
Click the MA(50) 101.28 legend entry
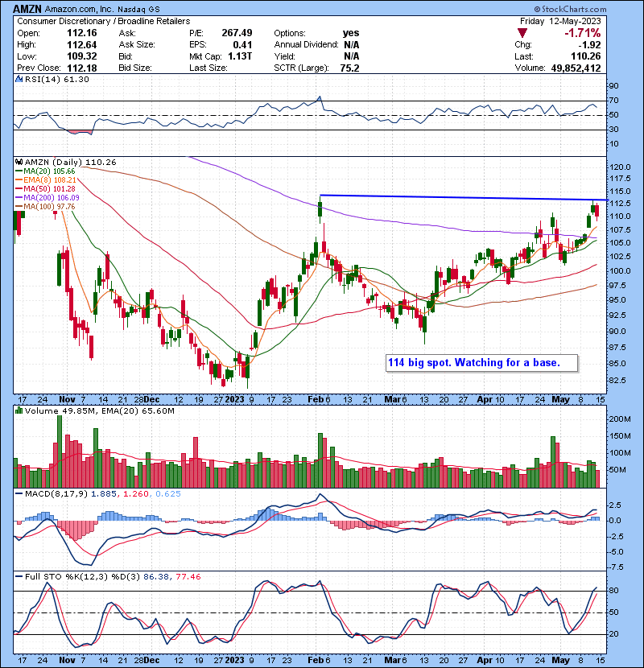pos(49,188)
